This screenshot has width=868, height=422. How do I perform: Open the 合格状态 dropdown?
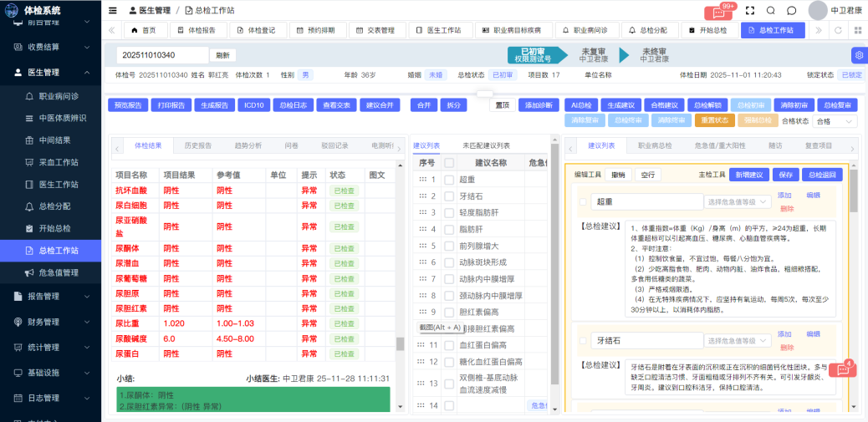tap(835, 121)
